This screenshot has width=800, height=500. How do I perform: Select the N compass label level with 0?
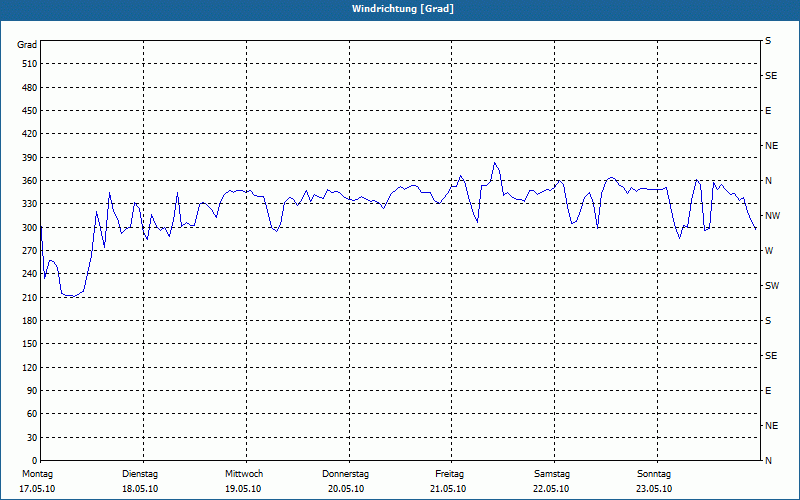(768, 461)
